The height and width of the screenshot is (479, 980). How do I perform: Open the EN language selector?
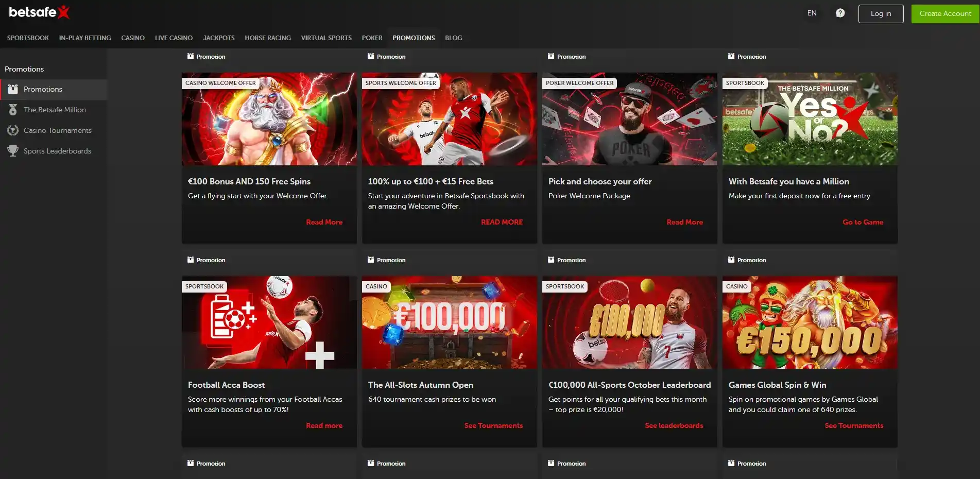point(812,13)
